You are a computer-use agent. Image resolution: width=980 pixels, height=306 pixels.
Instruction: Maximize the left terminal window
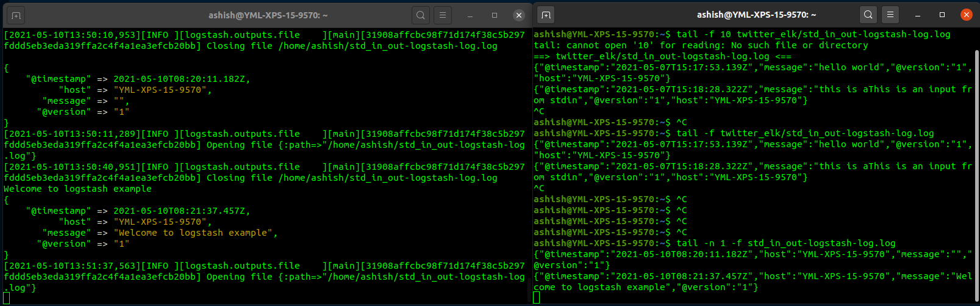pyautogui.click(x=495, y=15)
